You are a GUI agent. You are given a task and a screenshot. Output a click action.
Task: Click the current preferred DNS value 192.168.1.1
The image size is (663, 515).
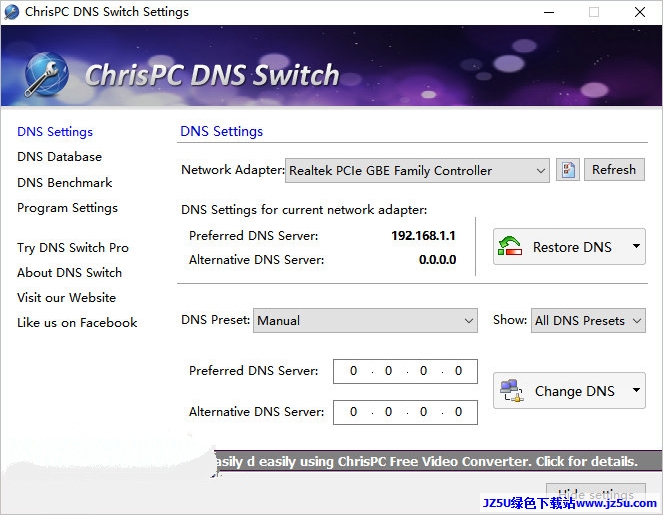click(x=423, y=236)
